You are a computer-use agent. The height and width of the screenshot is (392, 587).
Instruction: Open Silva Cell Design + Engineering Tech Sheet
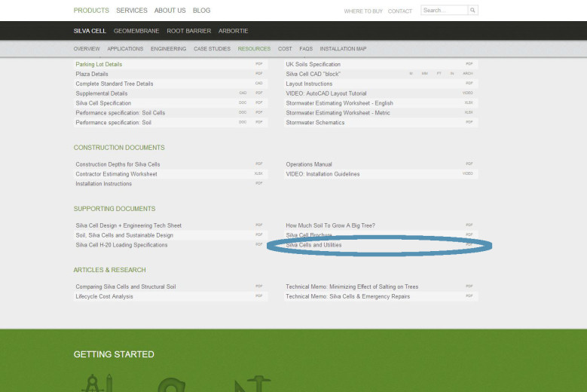pyautogui.click(x=128, y=225)
